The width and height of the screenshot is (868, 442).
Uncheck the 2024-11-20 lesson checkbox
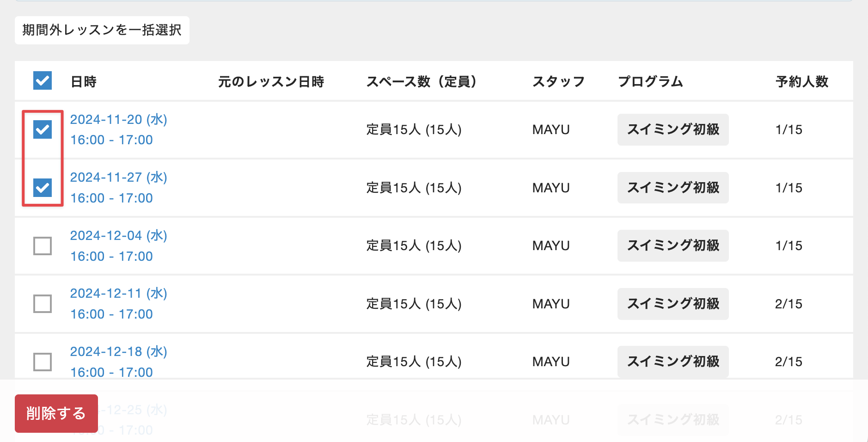(43, 129)
